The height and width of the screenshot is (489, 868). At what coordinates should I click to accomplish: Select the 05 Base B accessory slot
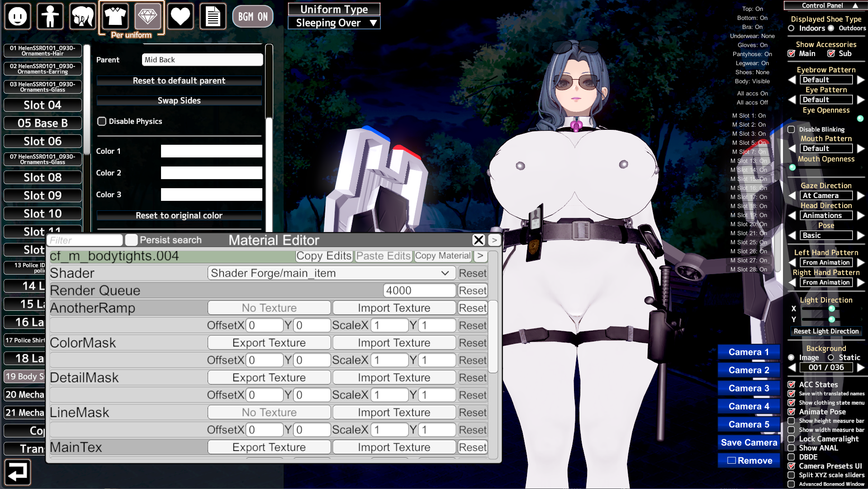43,123
